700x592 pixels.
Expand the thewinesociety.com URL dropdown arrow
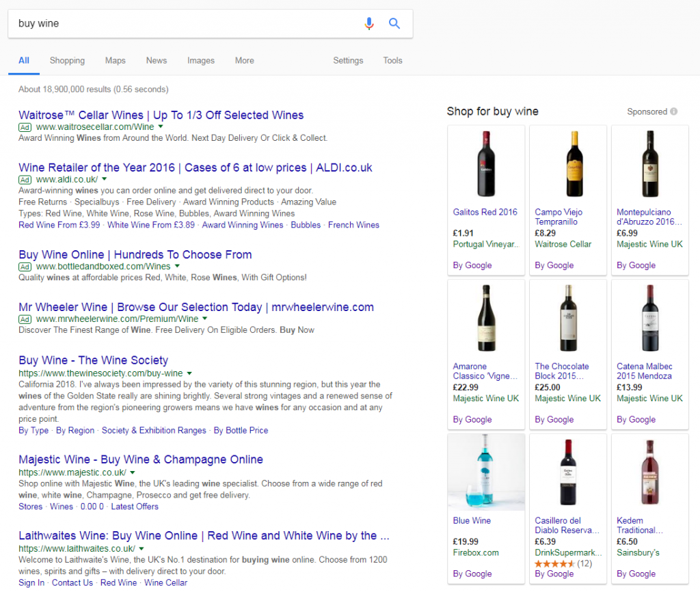[189, 373]
